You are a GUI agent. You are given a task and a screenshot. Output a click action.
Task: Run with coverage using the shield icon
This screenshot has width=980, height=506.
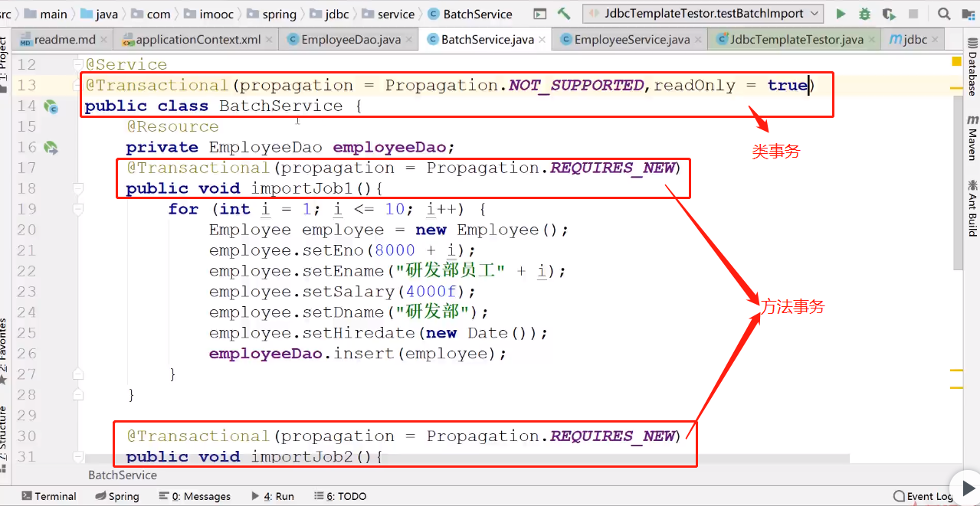coord(889,14)
